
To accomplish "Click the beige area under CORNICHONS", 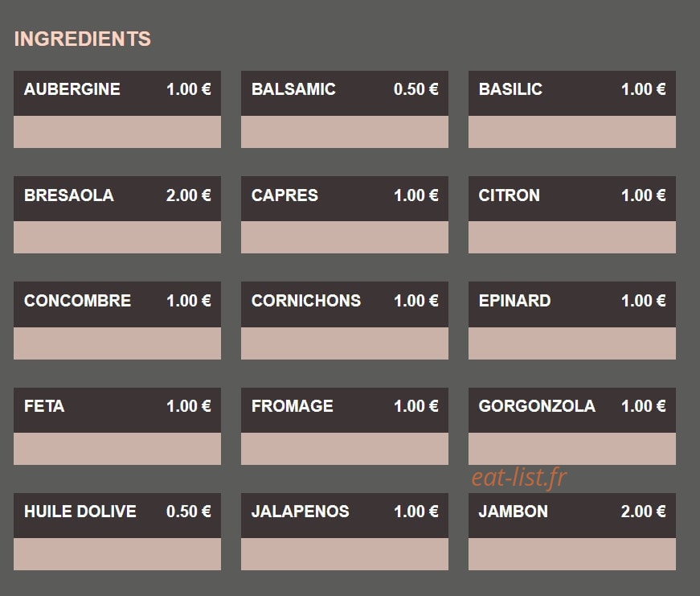I will tap(345, 343).
